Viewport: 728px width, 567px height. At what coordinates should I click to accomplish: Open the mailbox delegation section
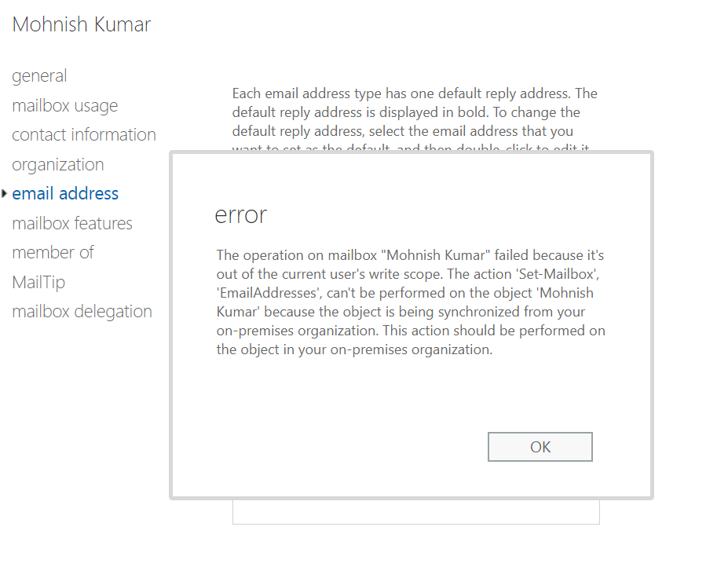(82, 312)
